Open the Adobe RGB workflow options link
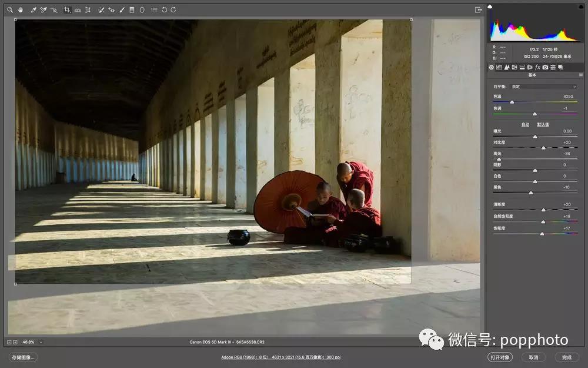Viewport: 588px width, 368px height. click(280, 357)
